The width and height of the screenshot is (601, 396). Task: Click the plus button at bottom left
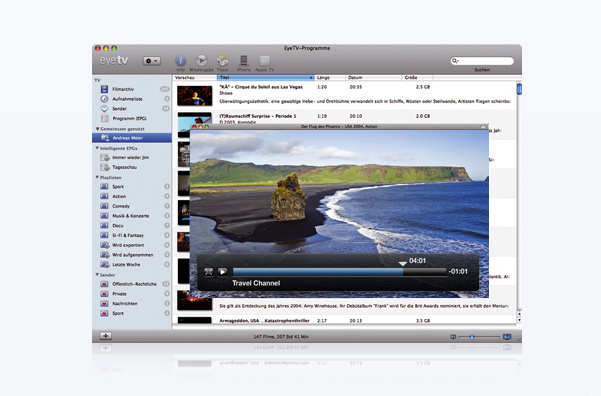point(105,336)
